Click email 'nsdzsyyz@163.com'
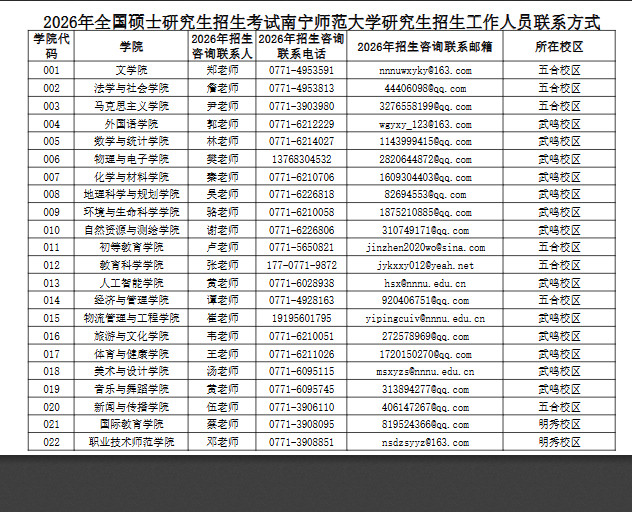This screenshot has width=632, height=512. (425, 442)
